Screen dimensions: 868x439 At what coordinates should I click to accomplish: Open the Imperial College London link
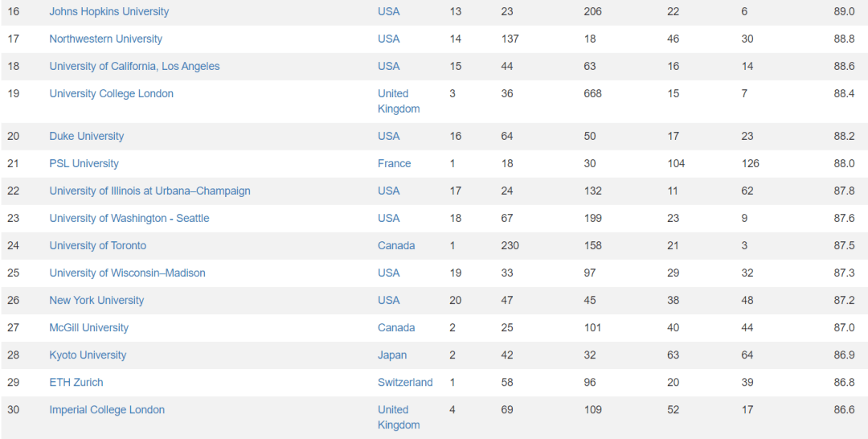107,410
